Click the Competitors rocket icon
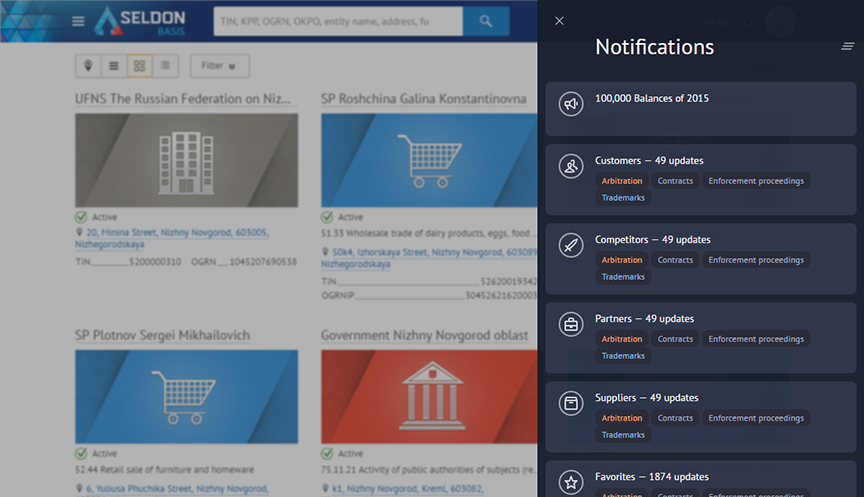The width and height of the screenshot is (864, 497). pyautogui.click(x=571, y=245)
